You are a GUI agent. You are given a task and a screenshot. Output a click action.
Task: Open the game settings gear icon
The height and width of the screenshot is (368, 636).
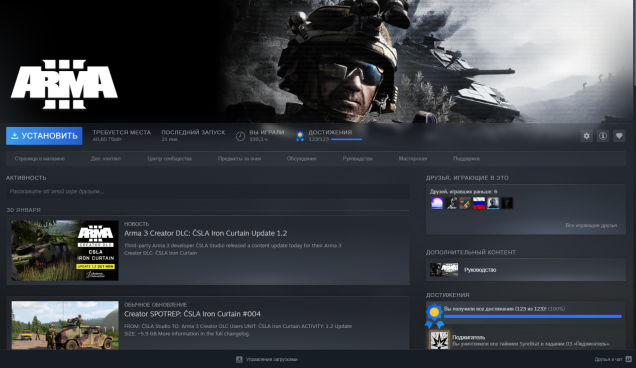pos(586,136)
